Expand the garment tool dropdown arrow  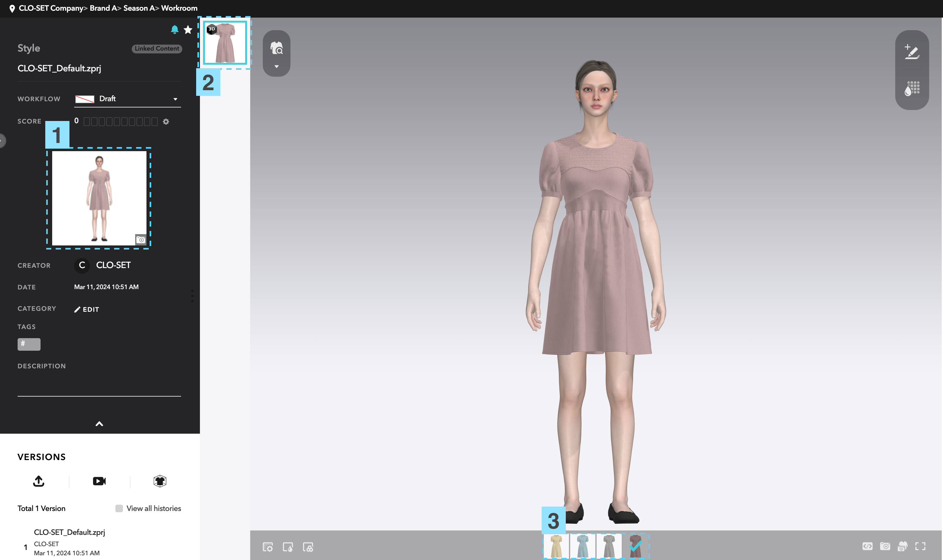tap(277, 67)
